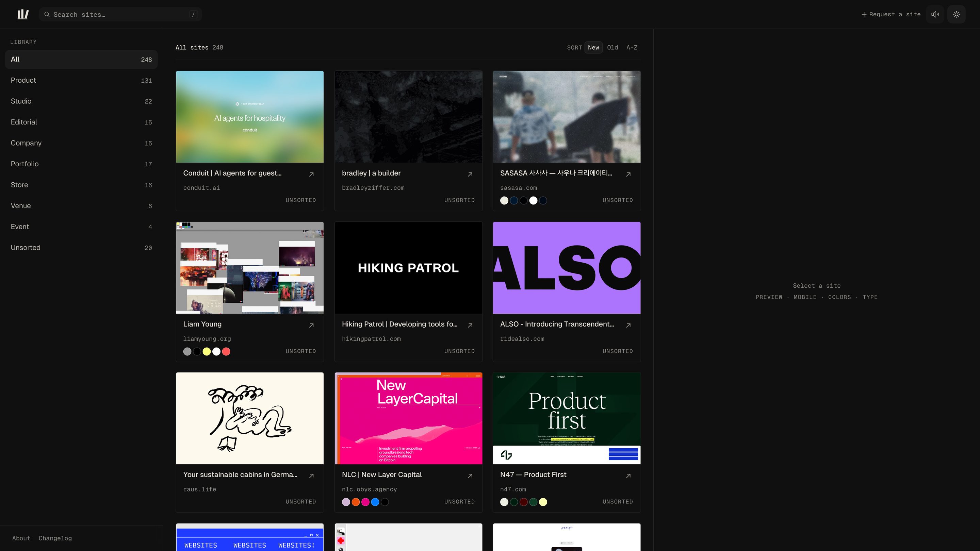This screenshot has width=980, height=551.
Task: Toggle light theme with the sun icon
Action: [957, 14]
